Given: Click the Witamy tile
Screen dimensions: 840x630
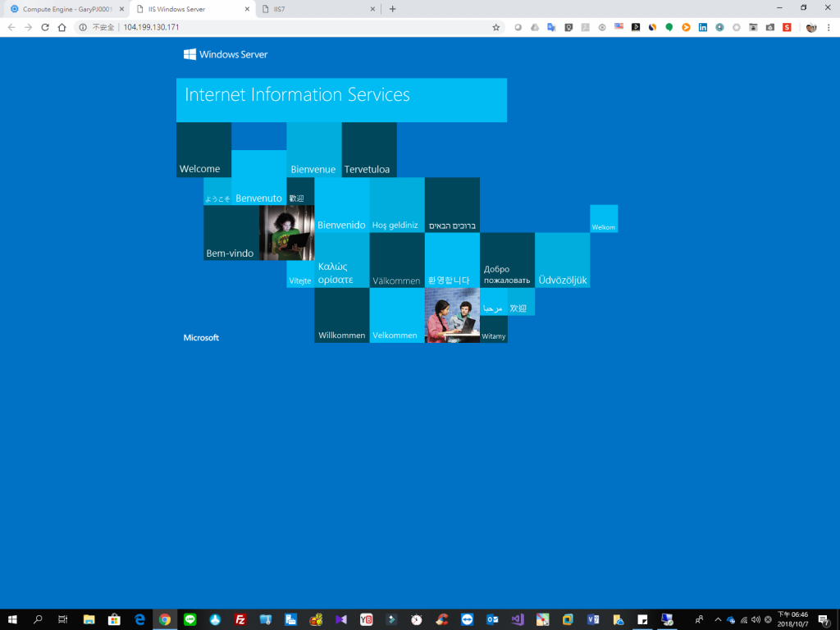Looking at the screenshot, I should [493, 330].
